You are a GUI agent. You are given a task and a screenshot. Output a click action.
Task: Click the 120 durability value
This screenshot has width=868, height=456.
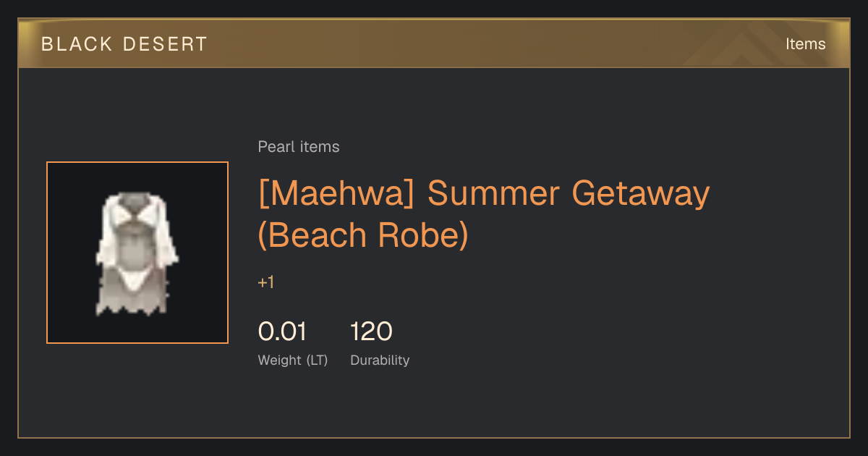pos(371,332)
